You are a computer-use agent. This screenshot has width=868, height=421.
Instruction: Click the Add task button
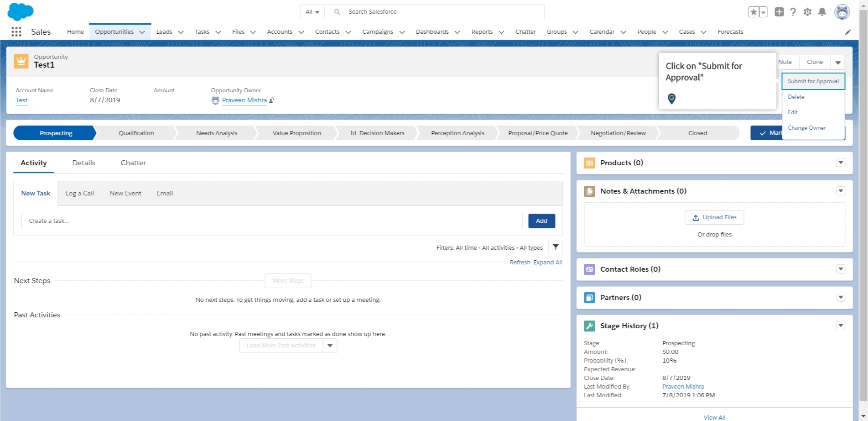541,221
